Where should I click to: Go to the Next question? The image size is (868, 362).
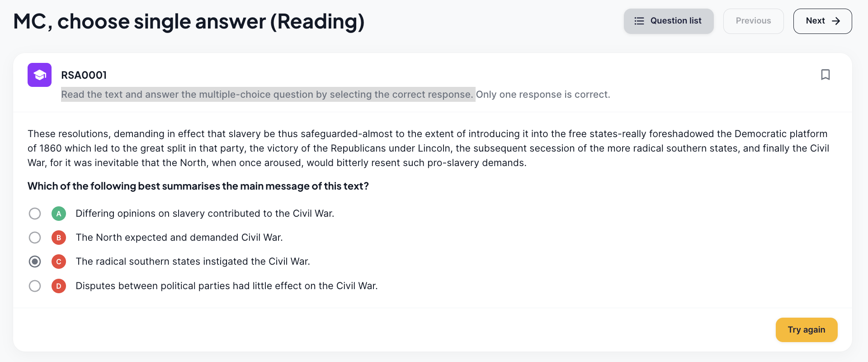(x=822, y=21)
